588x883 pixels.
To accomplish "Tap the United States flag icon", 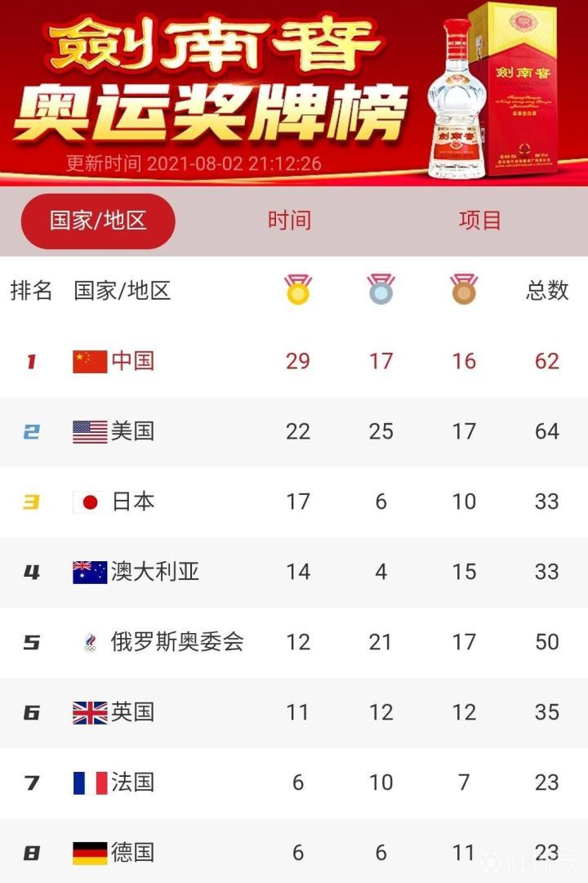I will pos(90,431).
